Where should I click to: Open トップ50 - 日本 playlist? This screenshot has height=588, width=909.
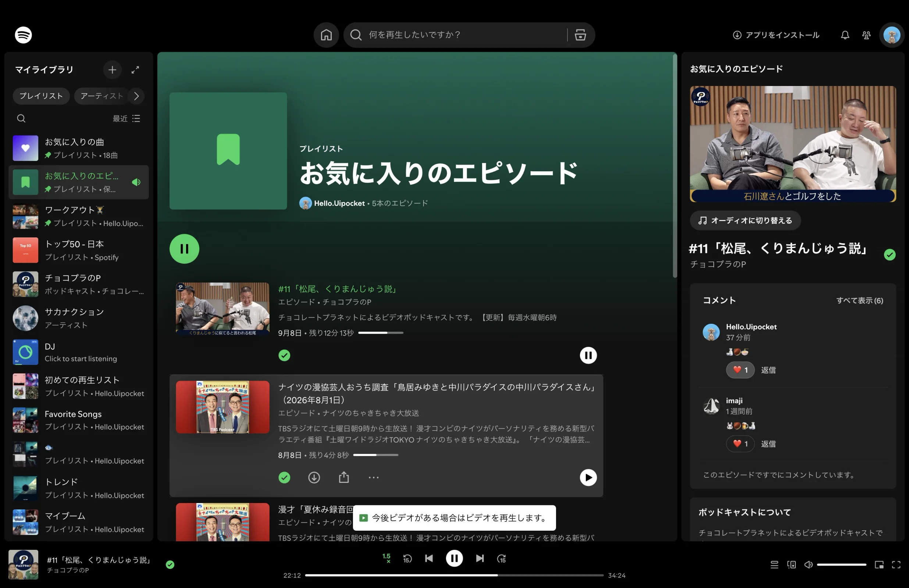click(78, 251)
